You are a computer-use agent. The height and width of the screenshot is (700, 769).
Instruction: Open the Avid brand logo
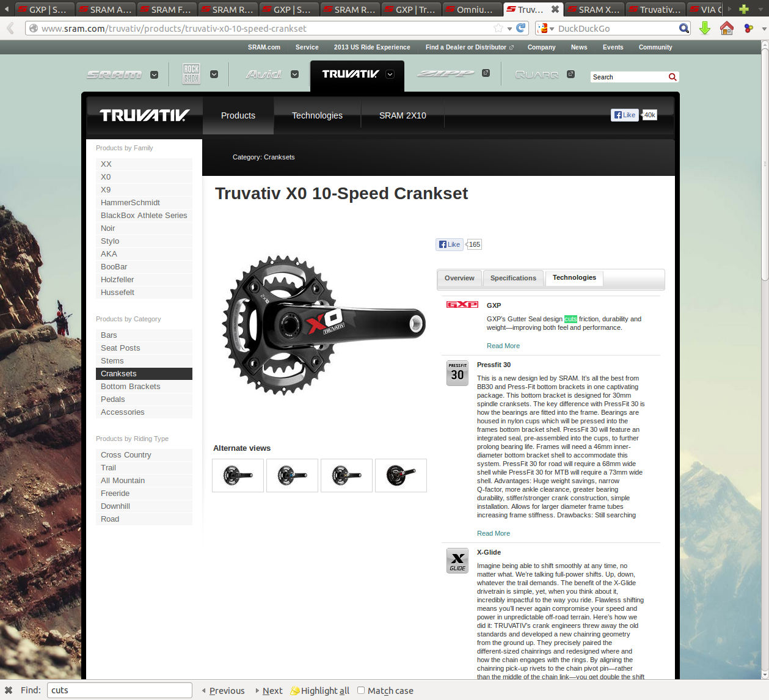tap(264, 75)
